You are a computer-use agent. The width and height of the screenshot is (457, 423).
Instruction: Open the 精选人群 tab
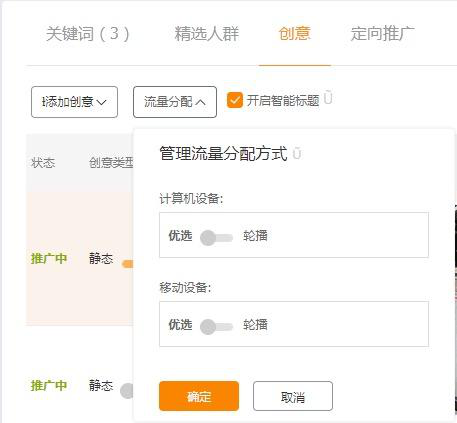pos(207,34)
